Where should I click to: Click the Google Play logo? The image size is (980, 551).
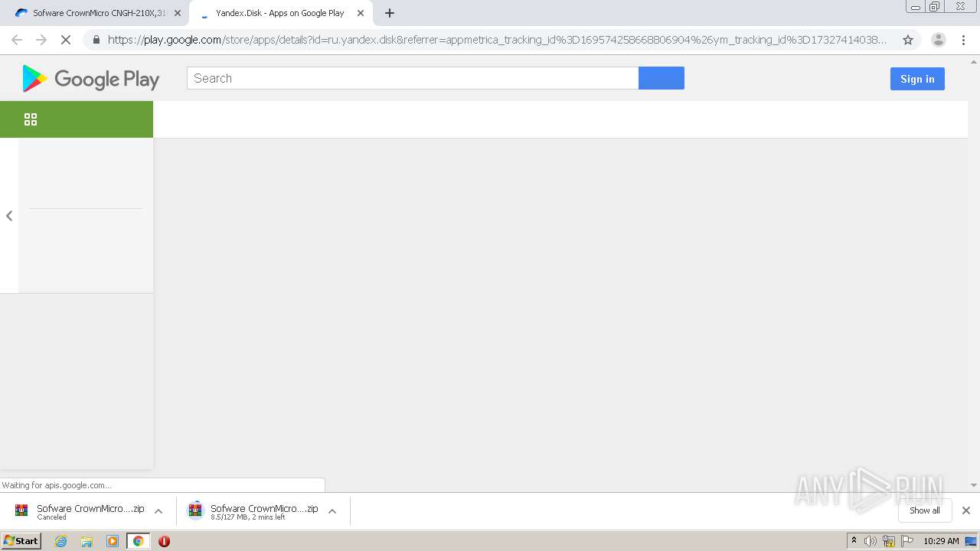click(x=90, y=79)
